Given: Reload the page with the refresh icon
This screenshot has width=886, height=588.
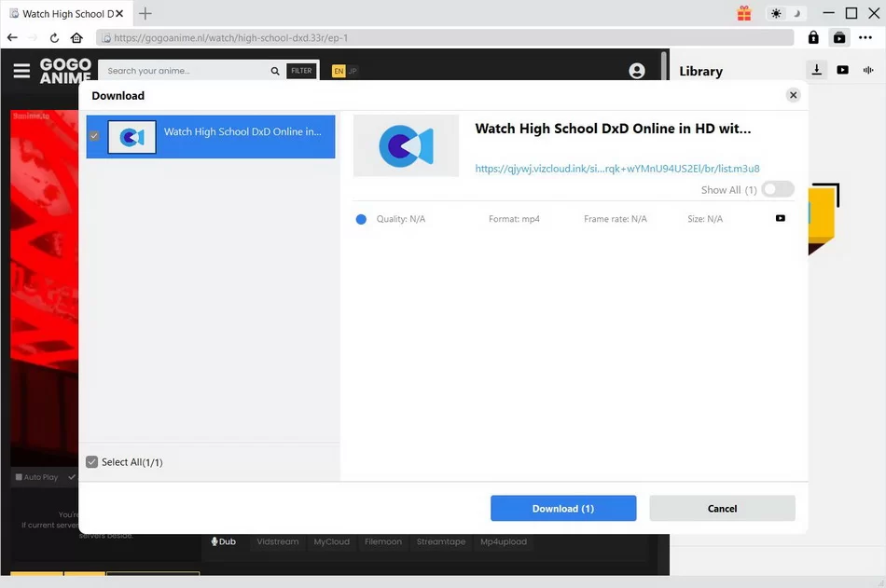Looking at the screenshot, I should pyautogui.click(x=54, y=38).
